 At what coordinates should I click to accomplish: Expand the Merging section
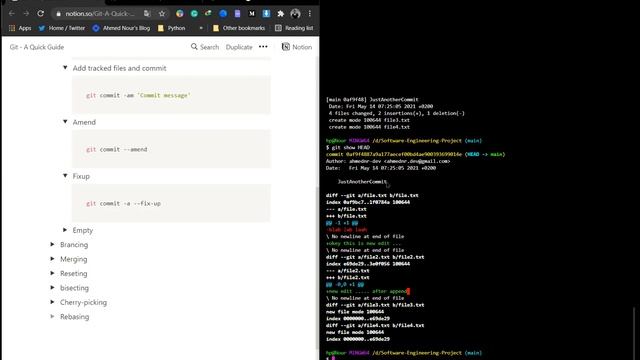pos(52,258)
